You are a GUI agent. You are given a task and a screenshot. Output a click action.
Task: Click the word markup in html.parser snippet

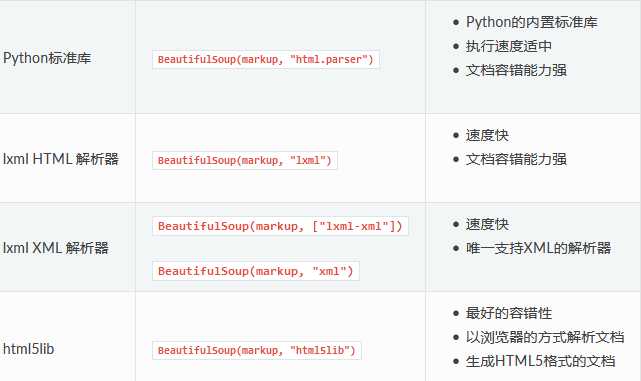coord(260,60)
